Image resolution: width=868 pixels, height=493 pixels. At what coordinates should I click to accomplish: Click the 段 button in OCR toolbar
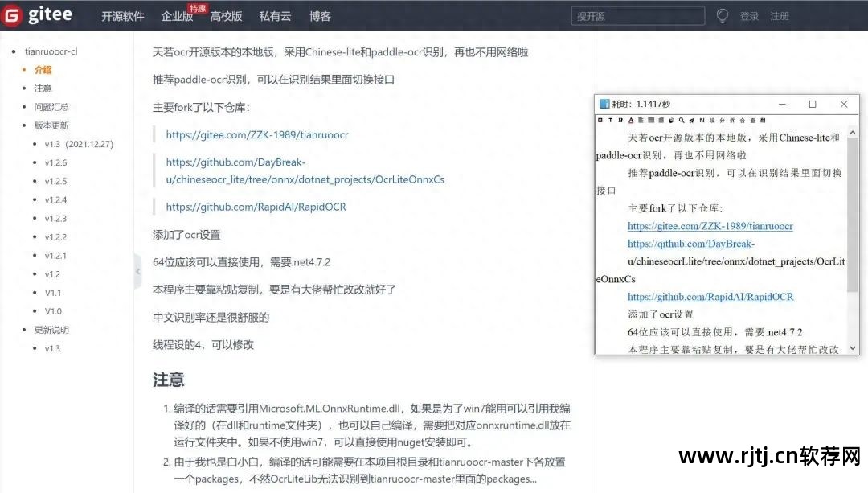click(712, 120)
